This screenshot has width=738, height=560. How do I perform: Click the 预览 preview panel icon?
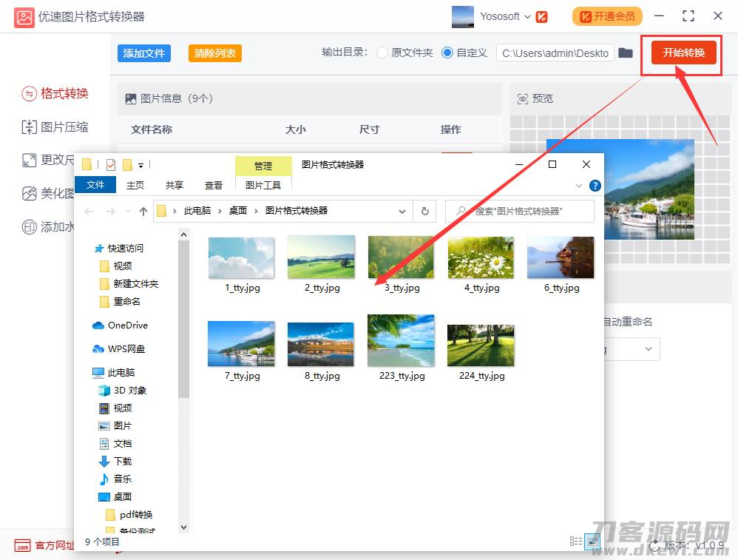pos(522,99)
